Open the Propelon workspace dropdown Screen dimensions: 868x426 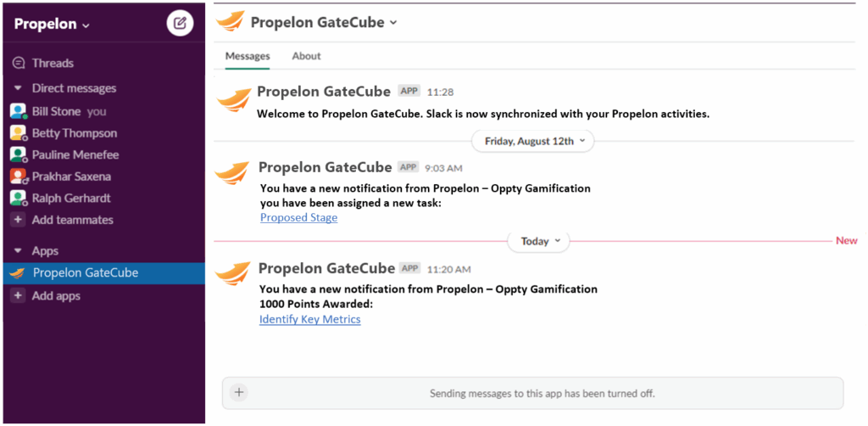click(52, 25)
